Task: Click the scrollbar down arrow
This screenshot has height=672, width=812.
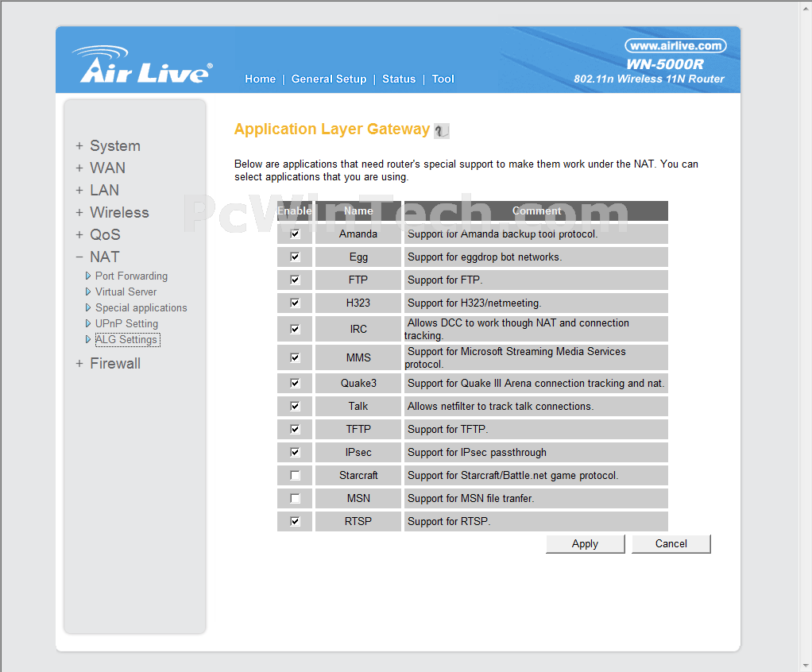Action: tap(806, 666)
